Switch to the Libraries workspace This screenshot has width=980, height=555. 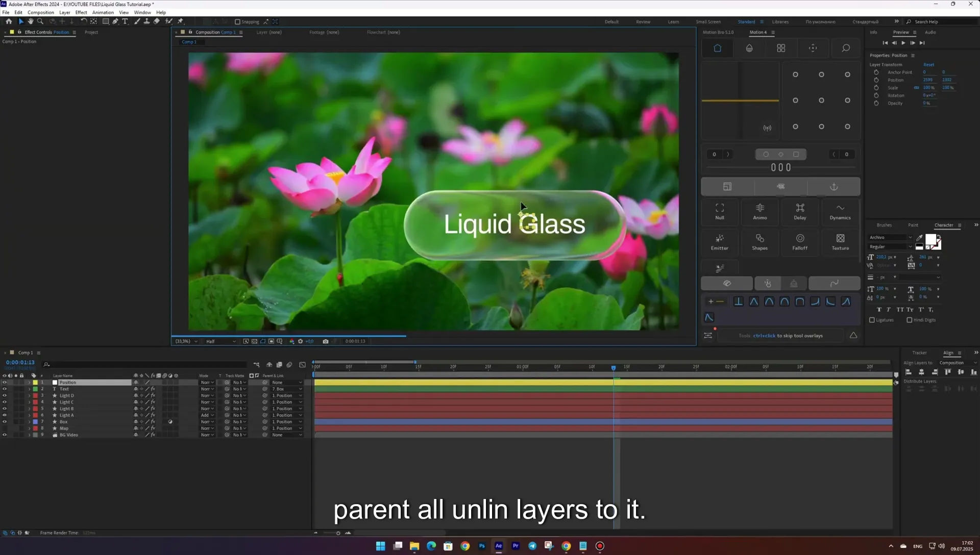(x=780, y=22)
